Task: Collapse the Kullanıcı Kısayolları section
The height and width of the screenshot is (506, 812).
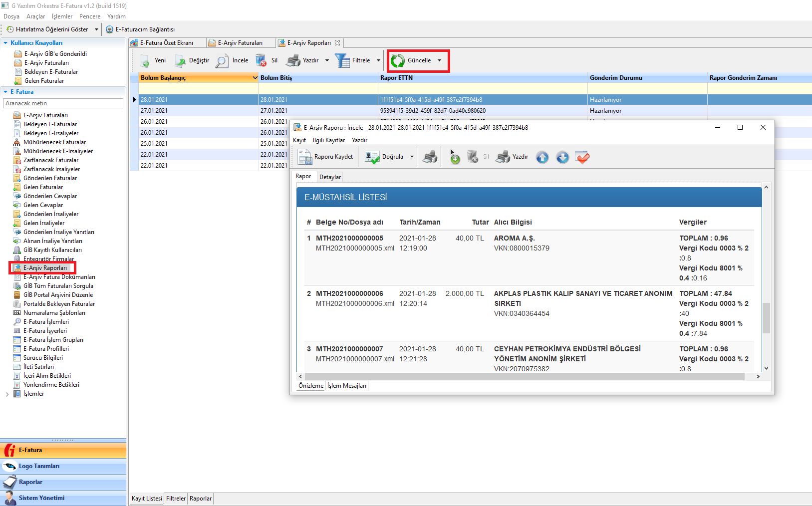Action: click(x=5, y=43)
